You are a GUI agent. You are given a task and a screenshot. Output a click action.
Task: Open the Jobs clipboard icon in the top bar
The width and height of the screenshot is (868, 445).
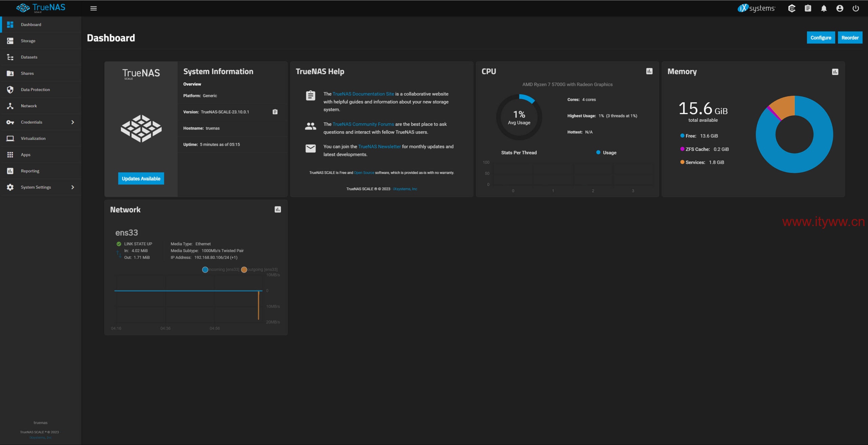point(808,8)
